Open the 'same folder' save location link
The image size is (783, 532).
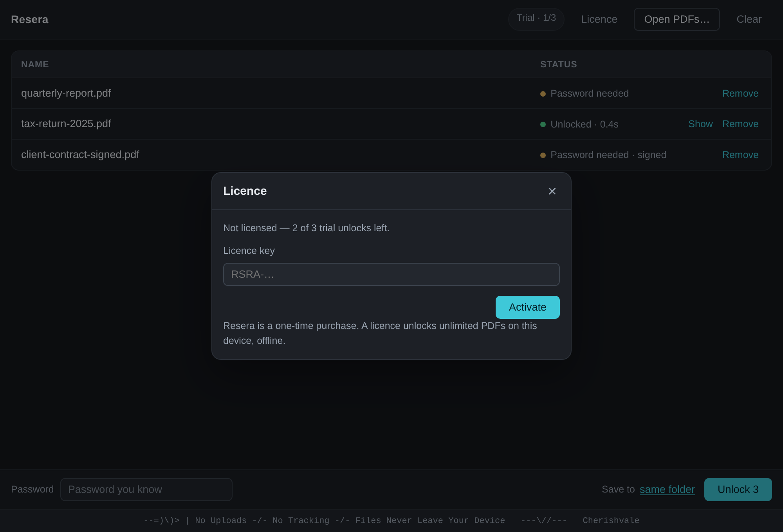667,489
